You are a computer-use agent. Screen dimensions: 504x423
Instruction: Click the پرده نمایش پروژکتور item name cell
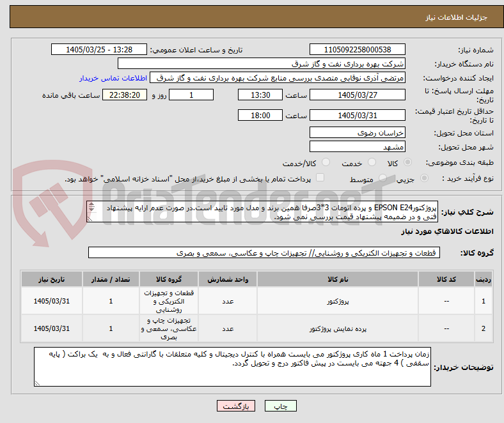(x=338, y=329)
